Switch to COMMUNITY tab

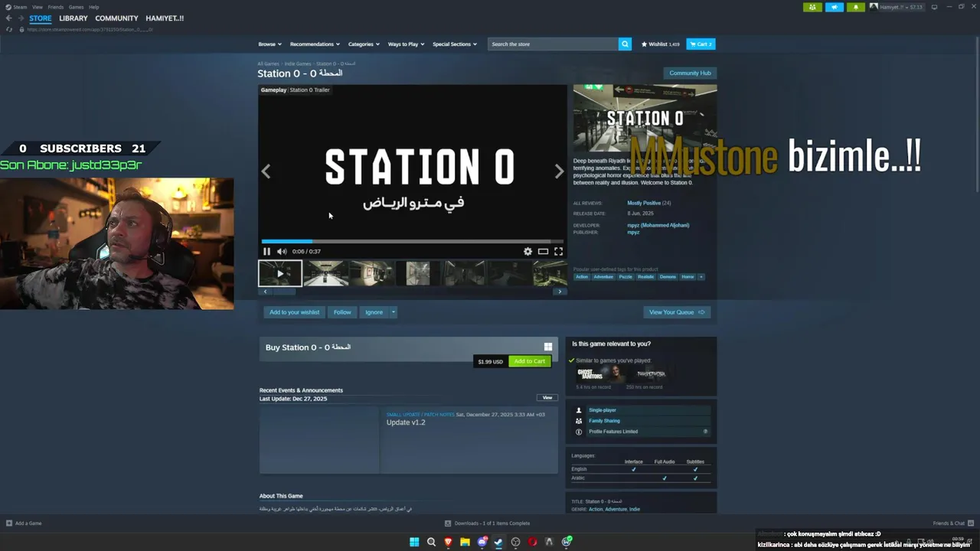[x=116, y=18]
